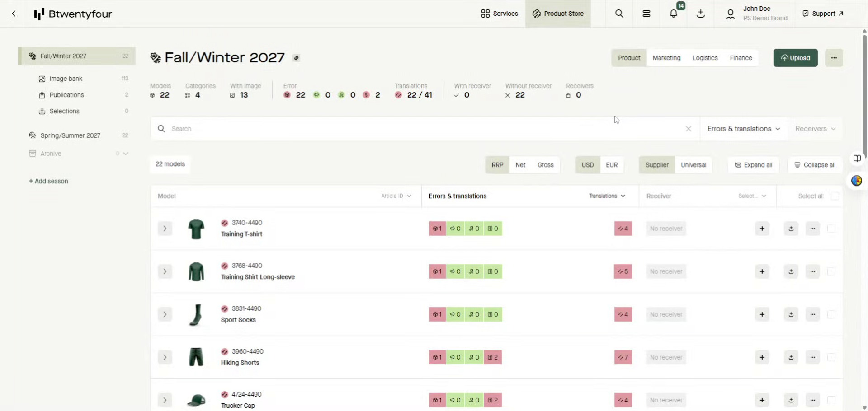
Task: Click the link icon beside Fall/Winter 2027 title
Action: (x=296, y=58)
